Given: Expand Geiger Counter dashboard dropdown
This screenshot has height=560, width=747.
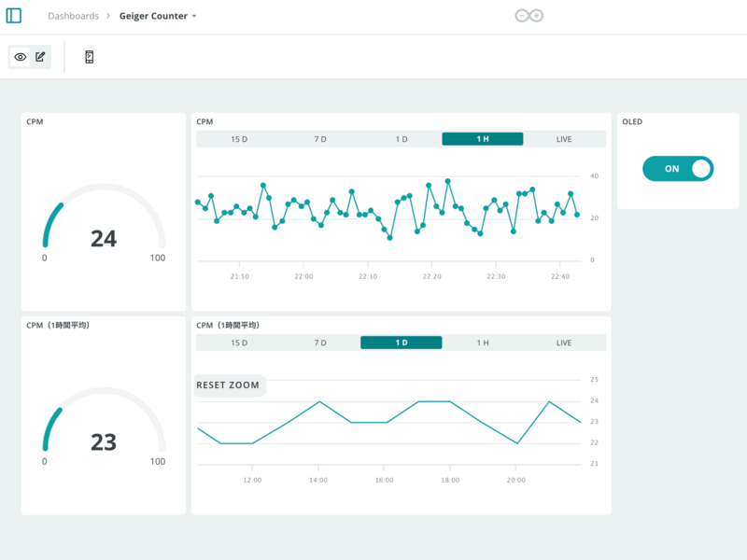Looking at the screenshot, I should point(194,17).
